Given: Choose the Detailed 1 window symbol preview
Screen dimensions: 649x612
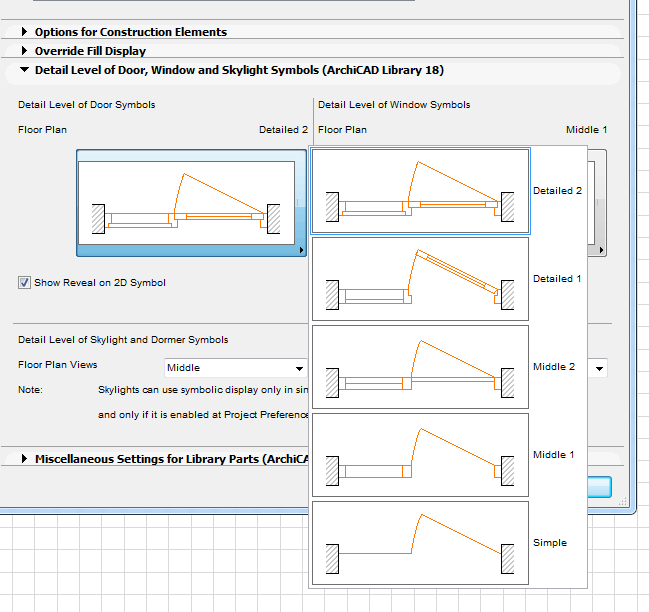Looking at the screenshot, I should 420,279.
